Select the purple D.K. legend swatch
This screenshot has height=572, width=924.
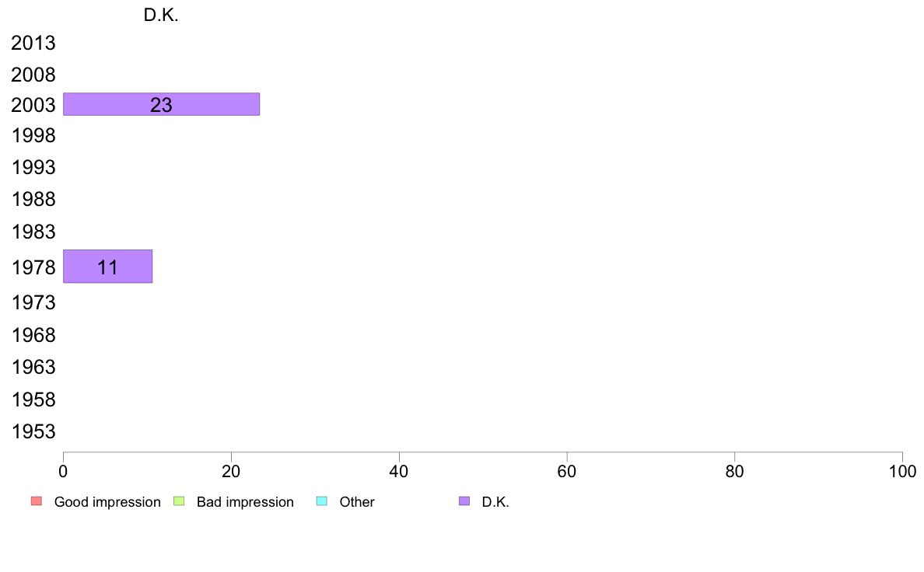(464, 501)
